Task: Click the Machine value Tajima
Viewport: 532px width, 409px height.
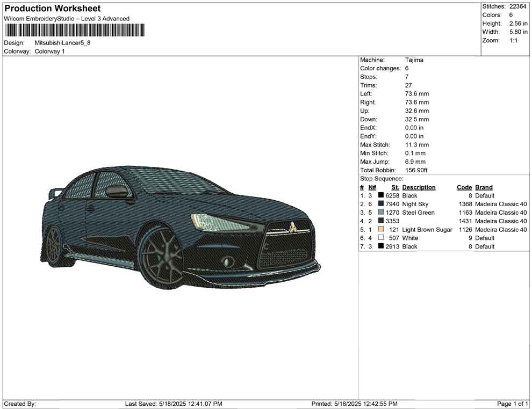Action: [x=414, y=60]
